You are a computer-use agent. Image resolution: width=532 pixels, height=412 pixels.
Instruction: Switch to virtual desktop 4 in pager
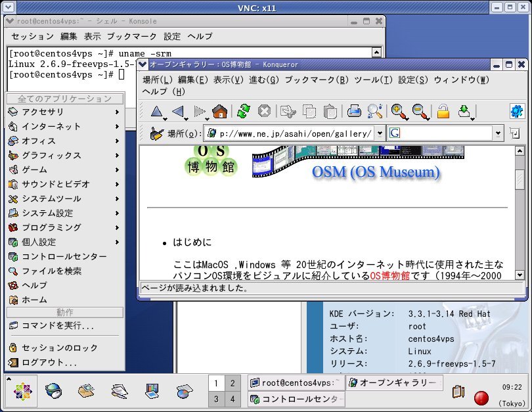233,399
